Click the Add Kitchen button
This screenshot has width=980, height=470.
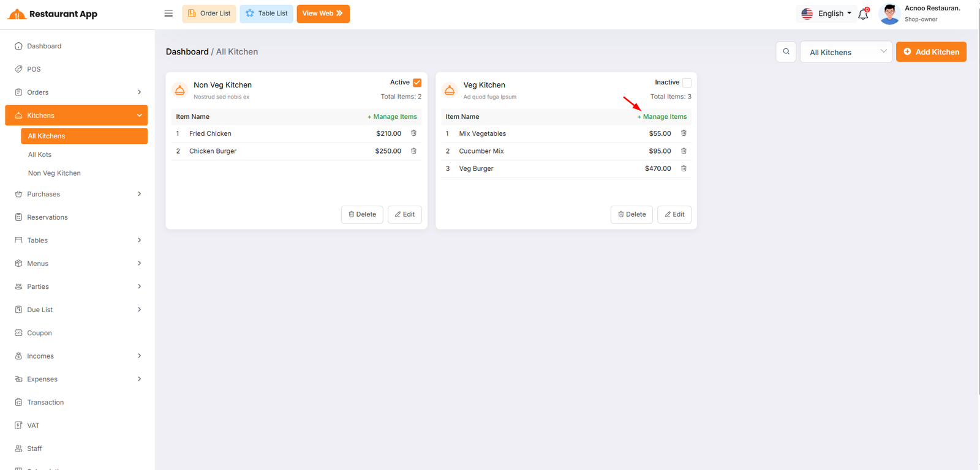point(931,52)
